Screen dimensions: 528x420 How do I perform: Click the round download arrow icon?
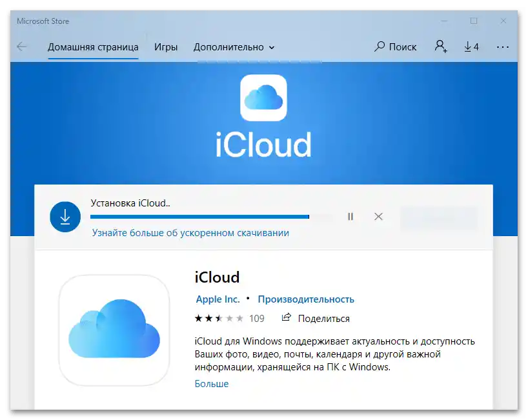tap(65, 217)
